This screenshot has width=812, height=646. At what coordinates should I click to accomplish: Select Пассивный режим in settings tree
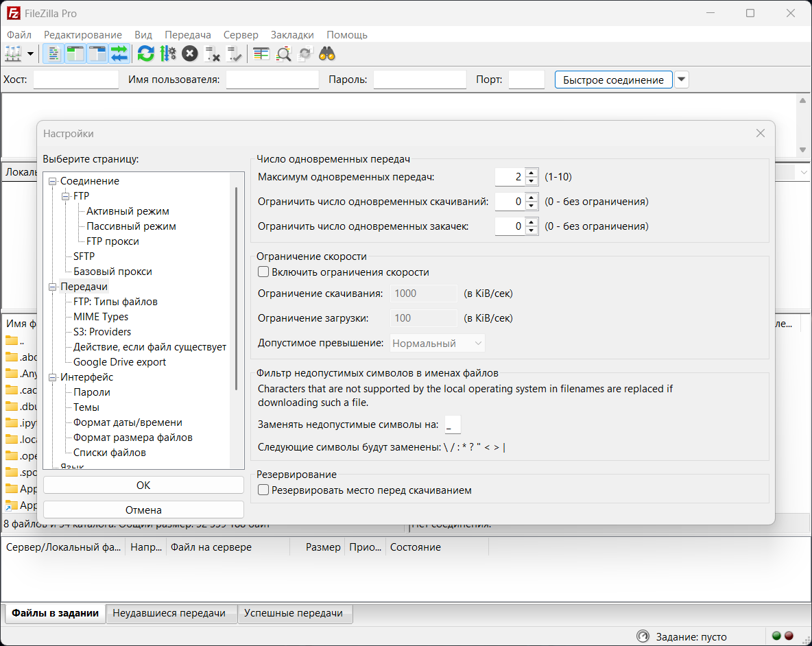coord(131,226)
